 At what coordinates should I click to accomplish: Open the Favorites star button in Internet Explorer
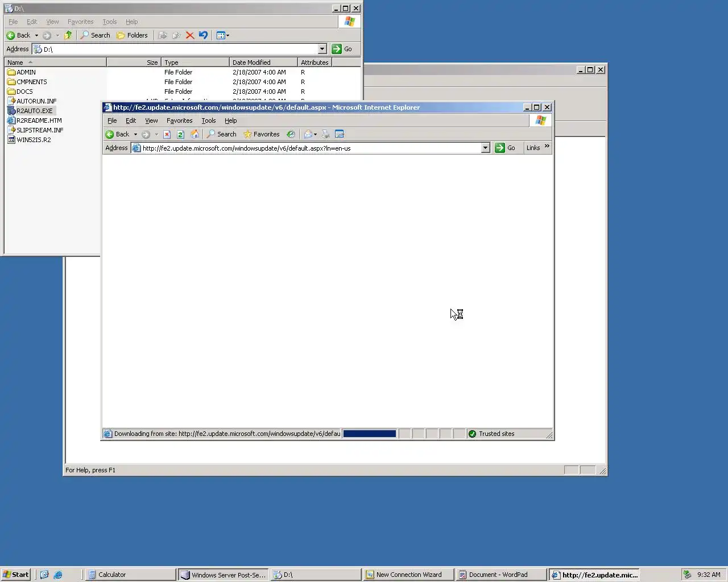262,134
